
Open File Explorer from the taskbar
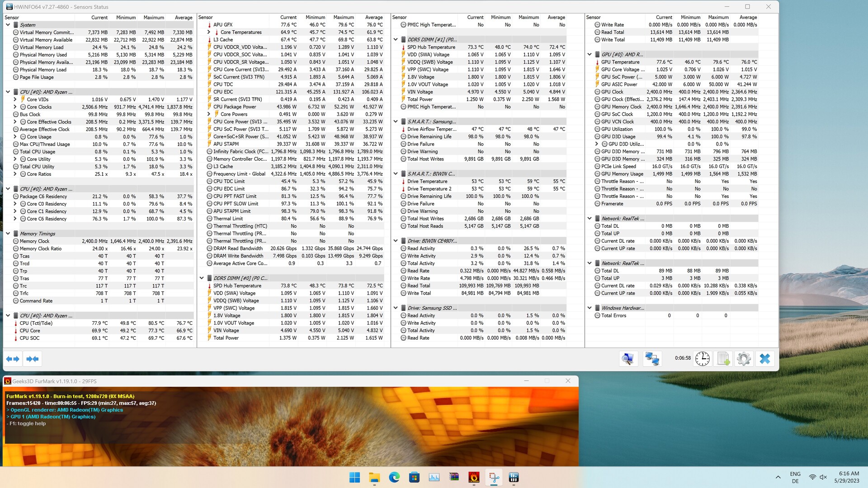(x=374, y=477)
